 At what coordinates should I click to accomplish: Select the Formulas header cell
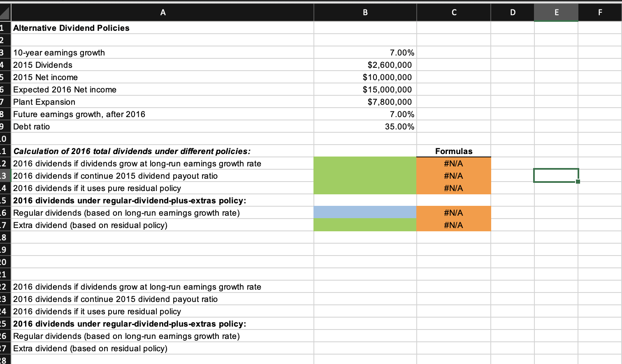tap(453, 151)
